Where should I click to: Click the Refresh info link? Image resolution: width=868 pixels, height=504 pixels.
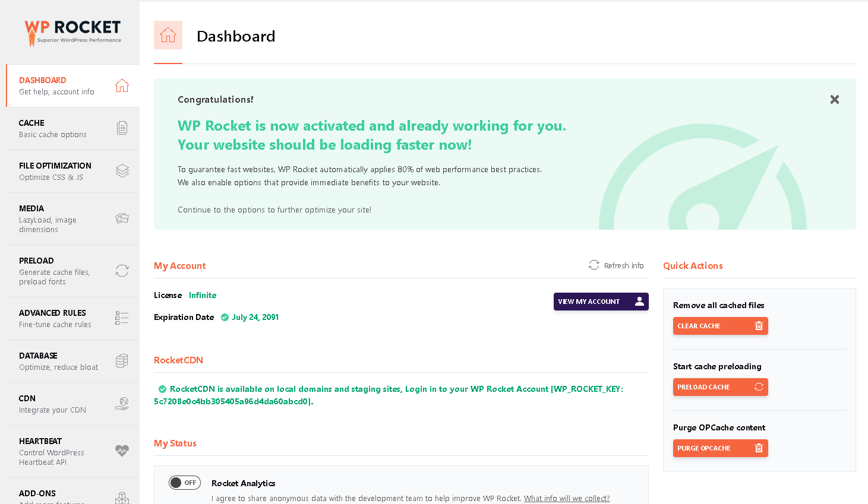pos(617,265)
